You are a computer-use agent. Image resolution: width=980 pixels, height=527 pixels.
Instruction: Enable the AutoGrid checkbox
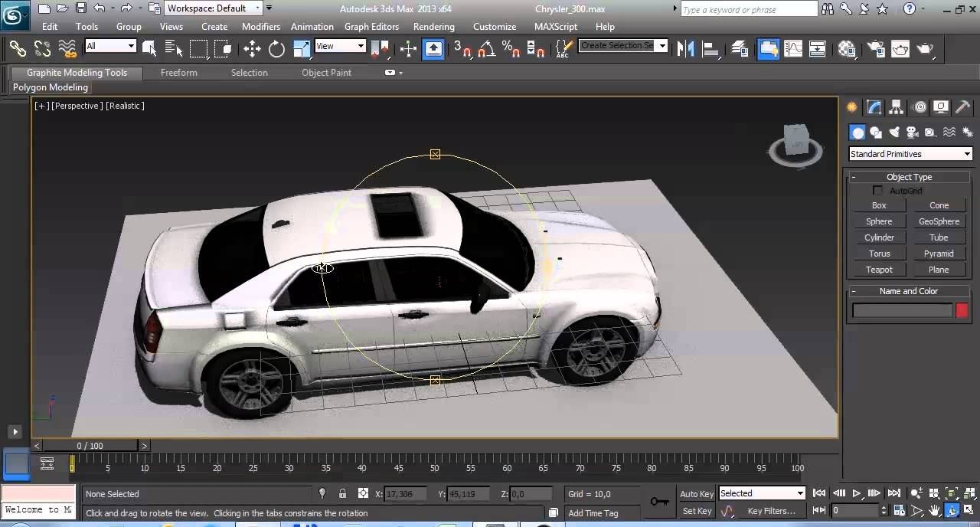[878, 191]
